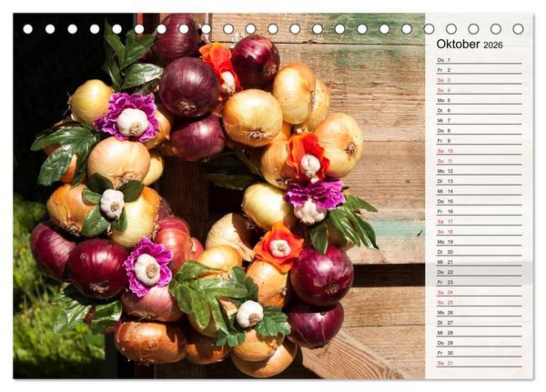Select the Do 1 date row
The width and height of the screenshot is (546, 392).
[480, 60]
